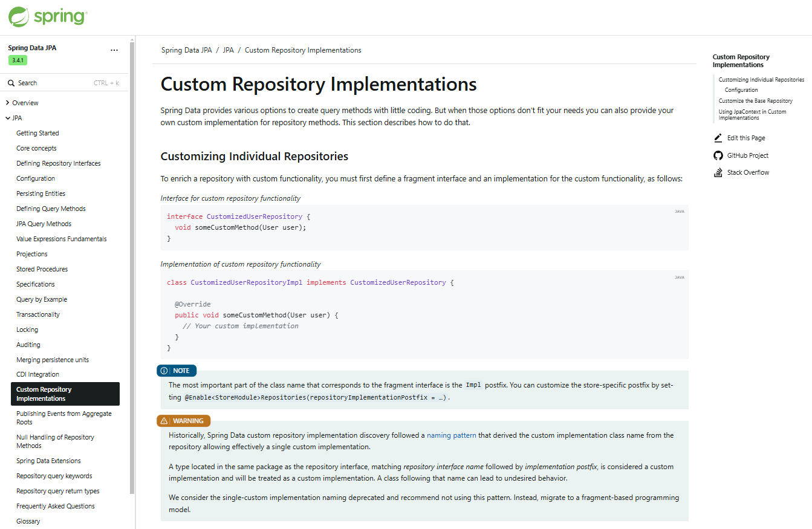Click the Customizing Individual Repositories heading

(255, 157)
